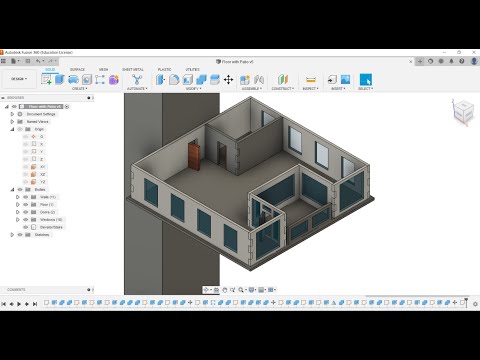Image resolution: width=480 pixels, height=360 pixels.
Task: Toggle visibility of the root component
Action: 14,107
